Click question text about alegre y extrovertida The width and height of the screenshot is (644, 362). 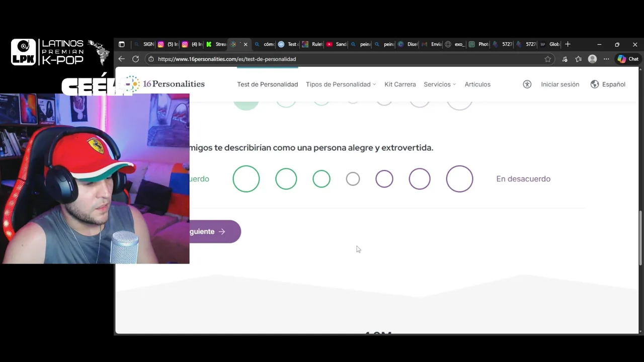tap(311, 148)
